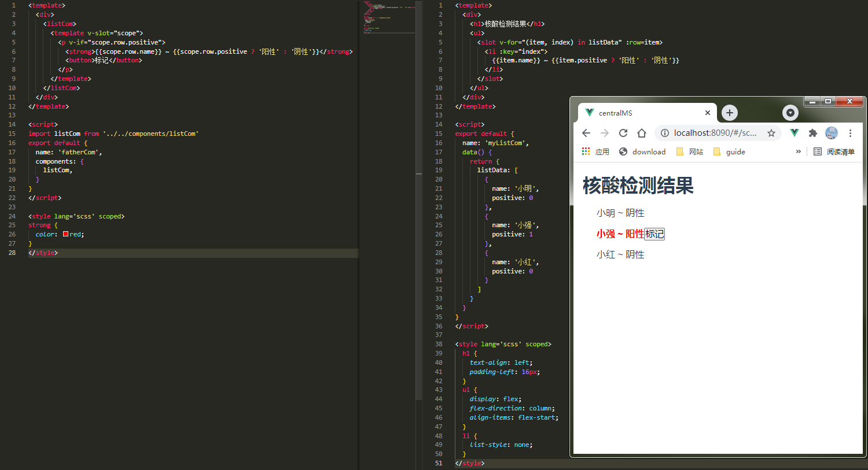The height and width of the screenshot is (470, 868).
Task: Click the list-style: none line
Action: pos(501,445)
